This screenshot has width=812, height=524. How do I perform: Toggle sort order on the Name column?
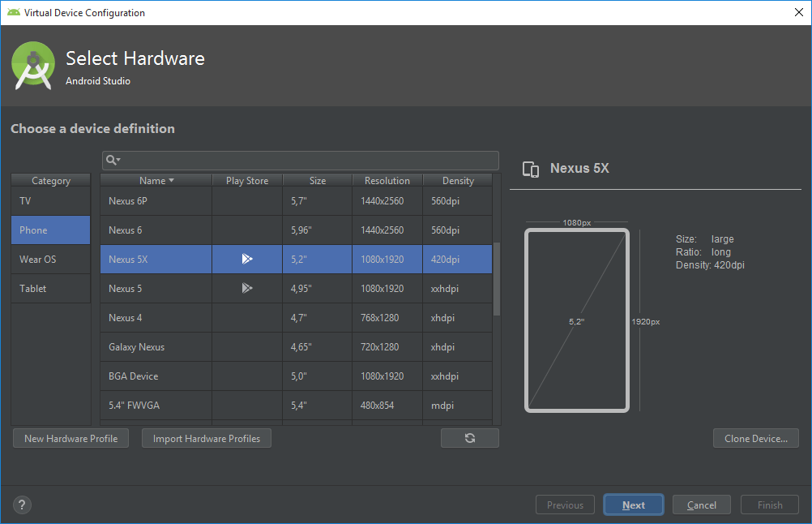155,179
